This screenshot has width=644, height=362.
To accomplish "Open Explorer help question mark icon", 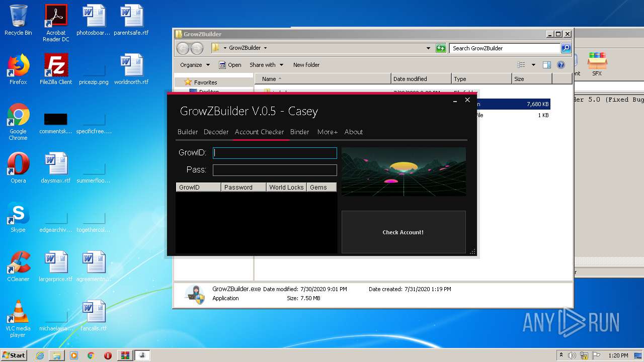I will (561, 65).
